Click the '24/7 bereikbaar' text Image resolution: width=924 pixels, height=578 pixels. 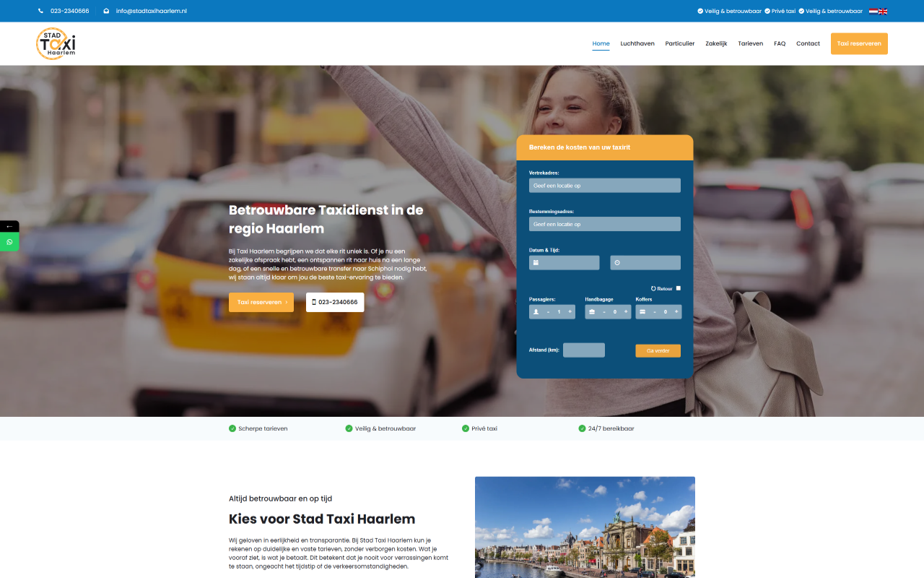(x=611, y=428)
